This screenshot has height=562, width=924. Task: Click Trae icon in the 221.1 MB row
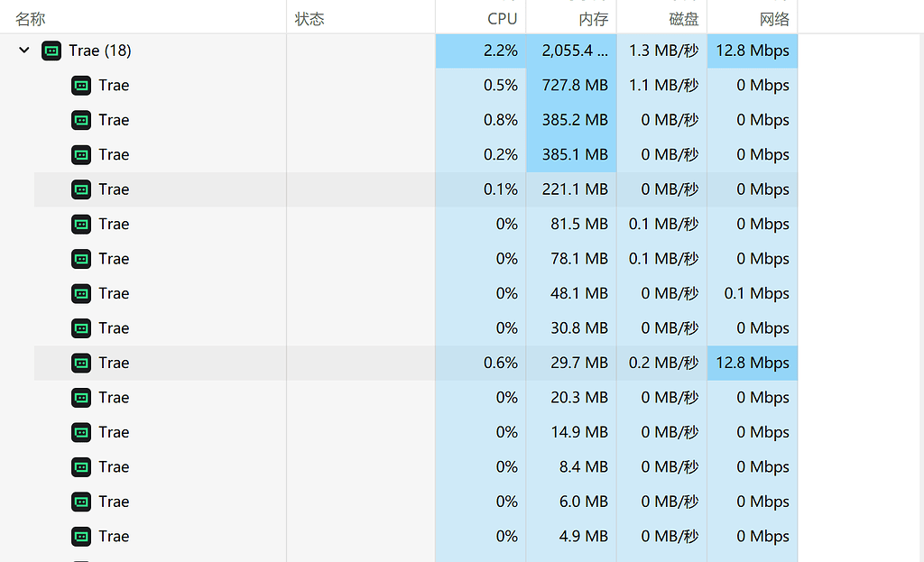coord(81,189)
